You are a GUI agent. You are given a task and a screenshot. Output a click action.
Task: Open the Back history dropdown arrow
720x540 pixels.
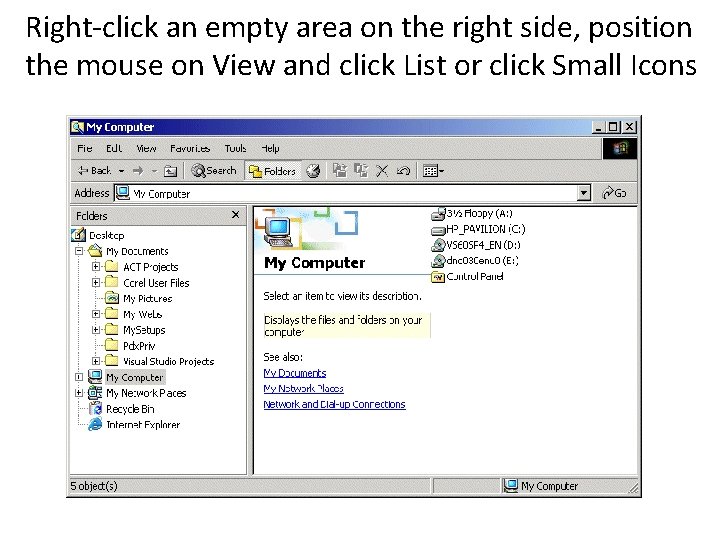pos(121,171)
